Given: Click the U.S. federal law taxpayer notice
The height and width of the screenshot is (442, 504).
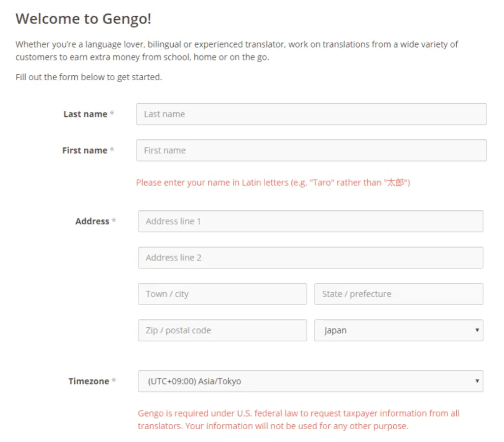Looking at the screenshot, I should pyautogui.click(x=299, y=419).
